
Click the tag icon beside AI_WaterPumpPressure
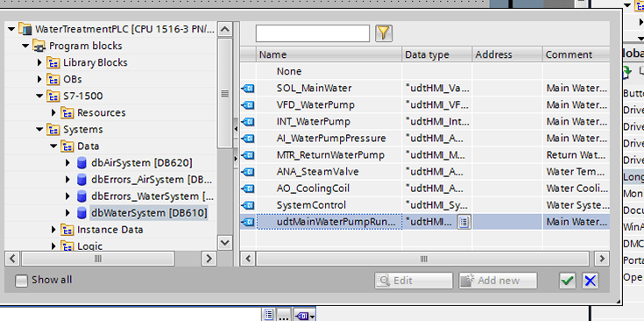pos(248,139)
